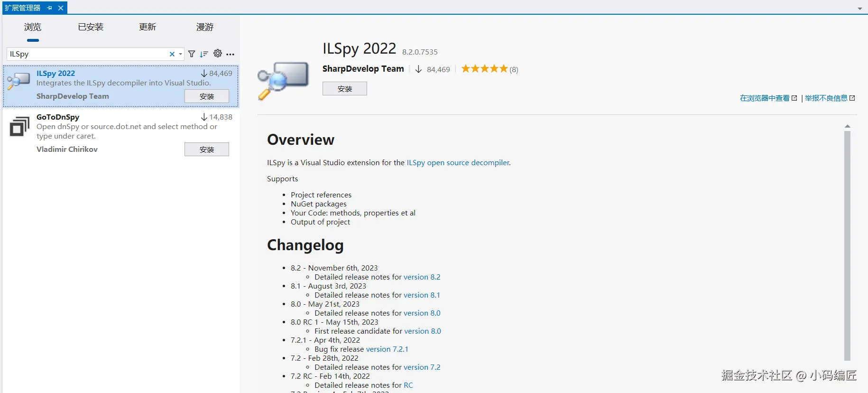868x393 pixels.
Task: Switch to the 浏览 tab
Action: tap(33, 27)
